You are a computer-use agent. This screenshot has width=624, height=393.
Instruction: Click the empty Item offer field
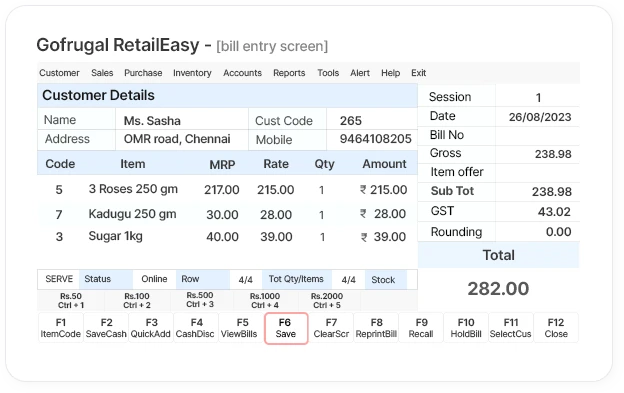pos(537,172)
